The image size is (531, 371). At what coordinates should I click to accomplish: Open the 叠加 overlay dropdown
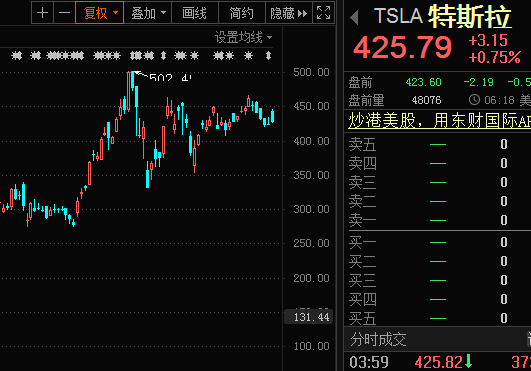coord(148,13)
